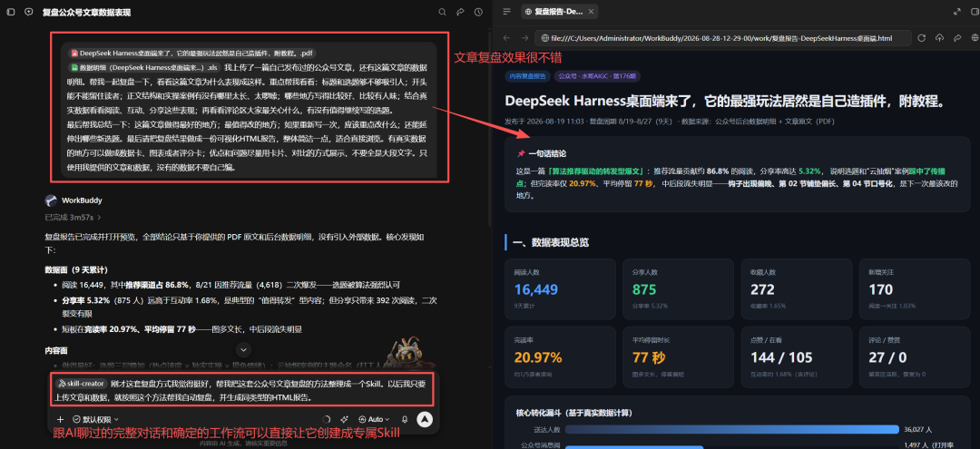Click the 送达人数 funnel bar

point(732,430)
